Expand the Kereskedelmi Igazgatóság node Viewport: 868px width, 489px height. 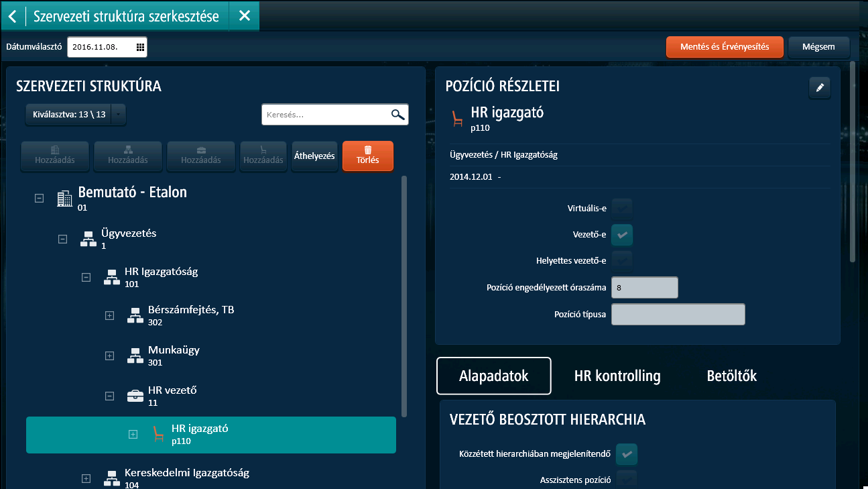point(86,478)
